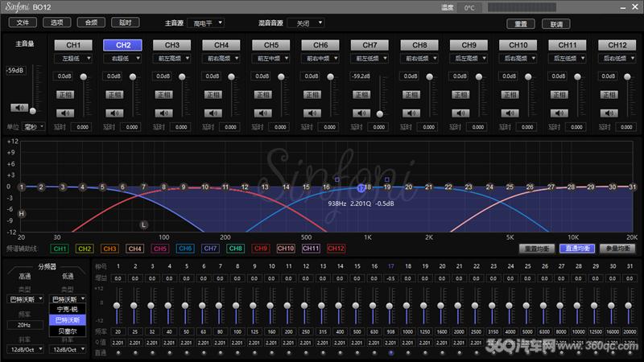
Task: Select EQ node 27 on the curve
Action: (551, 187)
